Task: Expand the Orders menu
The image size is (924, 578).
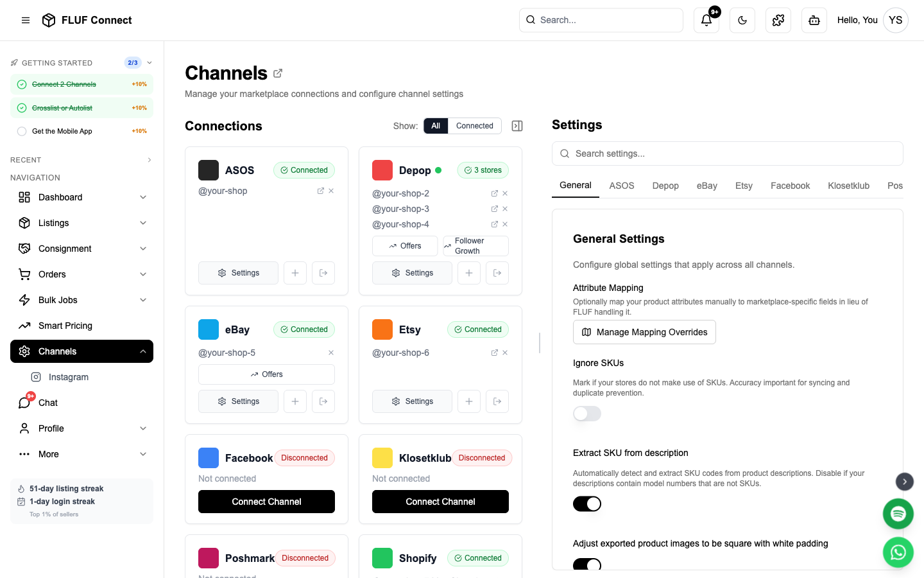Action: click(x=143, y=274)
